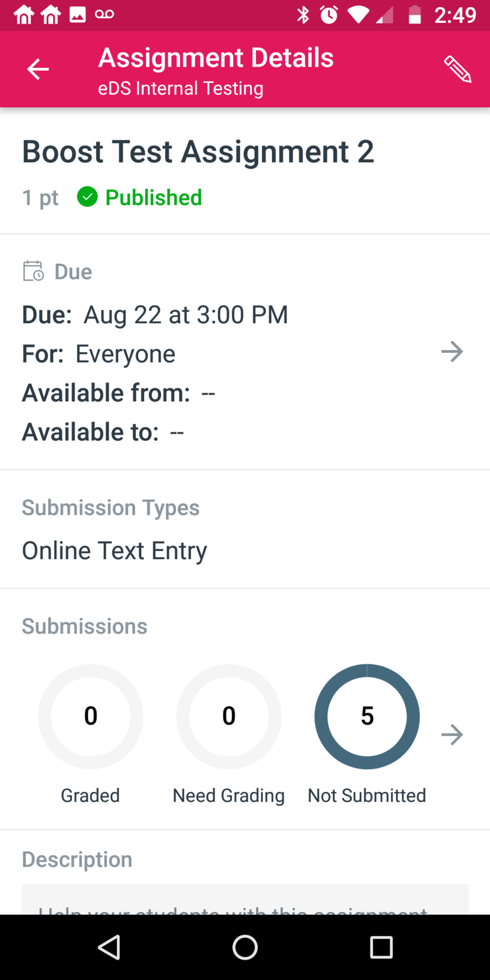Open submissions list arrow
The height and width of the screenshot is (980, 490).
click(452, 735)
